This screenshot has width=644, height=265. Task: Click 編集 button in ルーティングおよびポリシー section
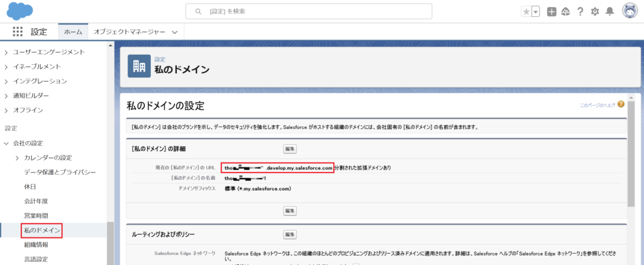290,234
